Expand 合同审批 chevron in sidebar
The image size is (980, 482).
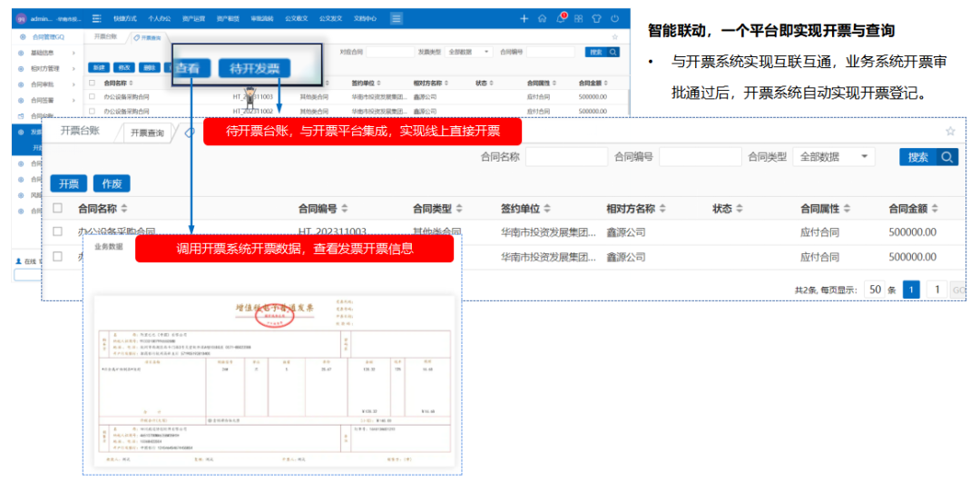73,83
